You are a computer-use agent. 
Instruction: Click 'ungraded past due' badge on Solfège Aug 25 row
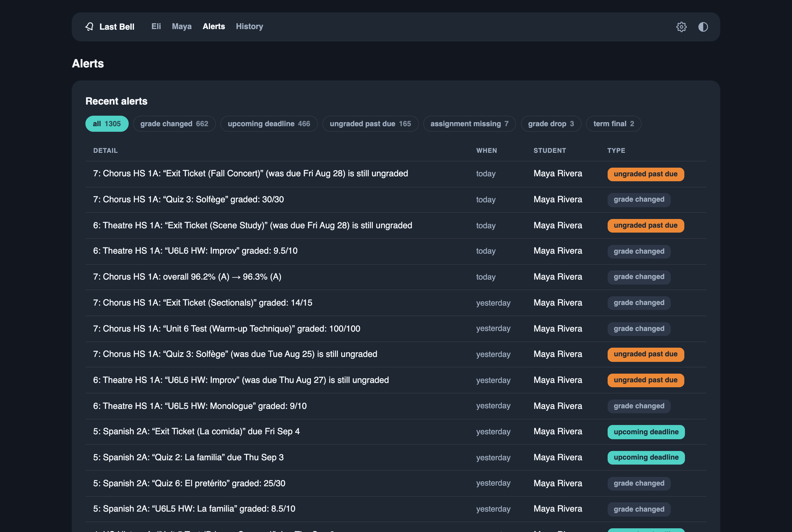[645, 354]
